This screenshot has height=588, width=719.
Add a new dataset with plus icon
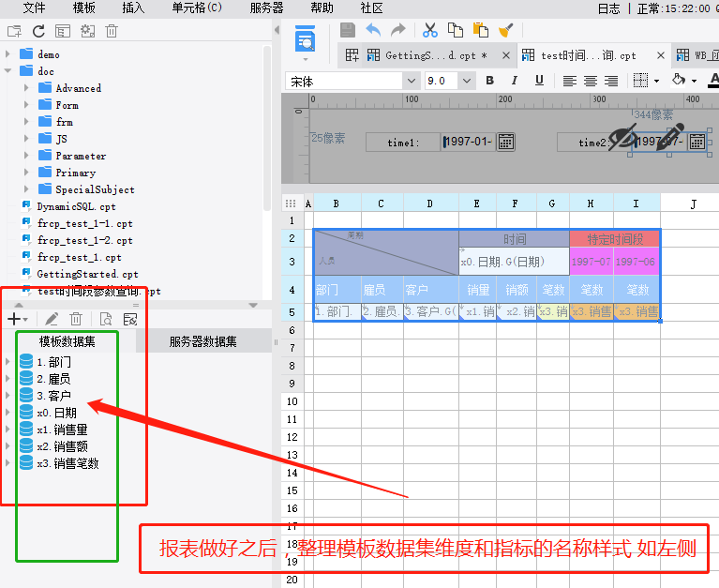click(14, 319)
